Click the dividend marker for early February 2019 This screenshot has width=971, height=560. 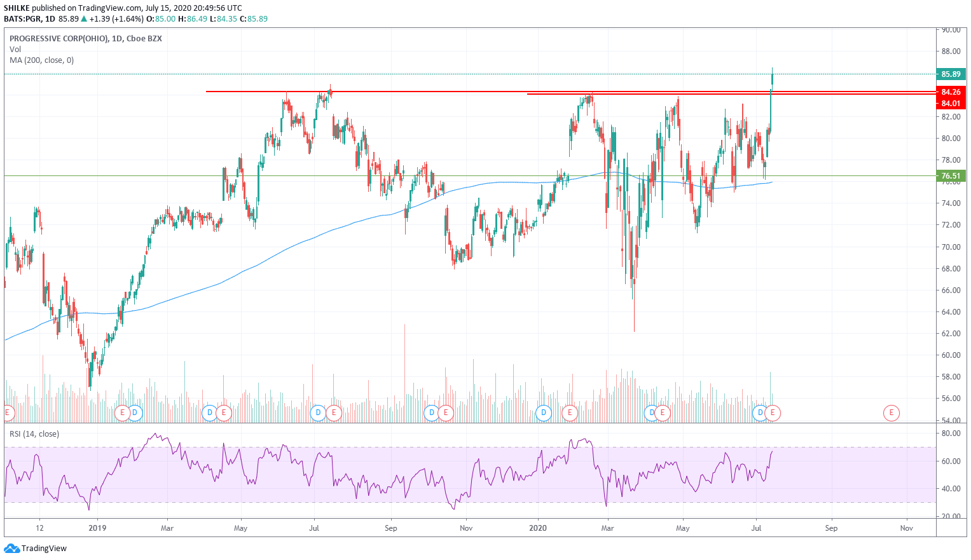tap(135, 413)
